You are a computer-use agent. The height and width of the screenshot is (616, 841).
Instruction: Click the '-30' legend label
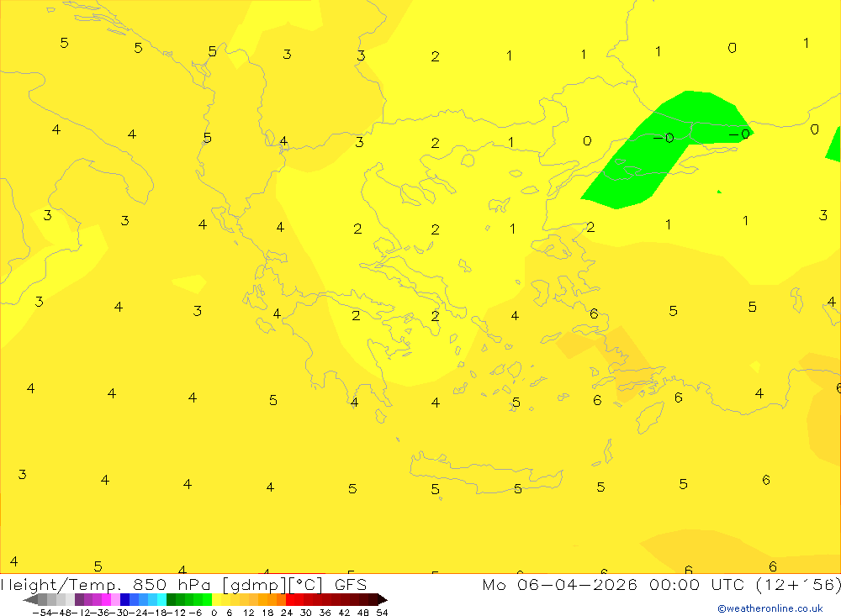119,613
